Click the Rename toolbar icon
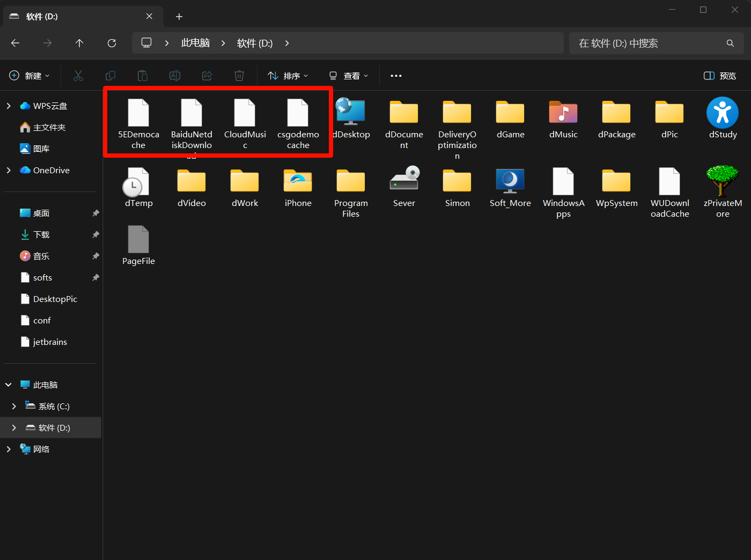Screen dimensions: 751x560 (x=175, y=76)
